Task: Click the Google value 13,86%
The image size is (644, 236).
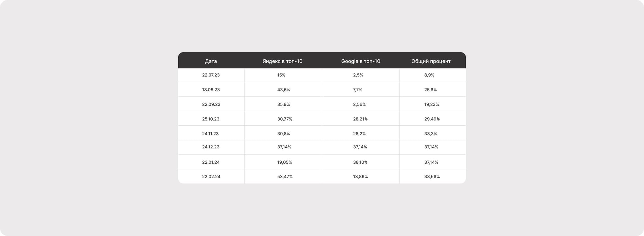Action: 360,177
